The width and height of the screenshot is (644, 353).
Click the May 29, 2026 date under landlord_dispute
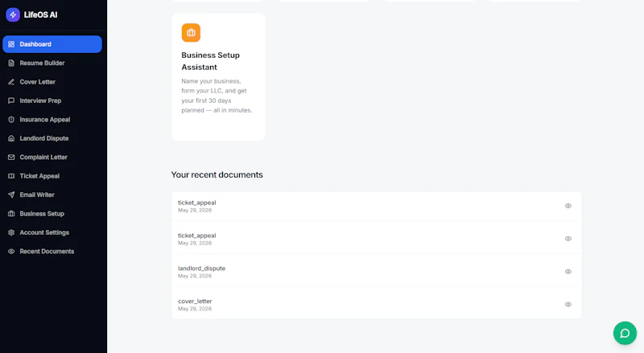tap(195, 276)
